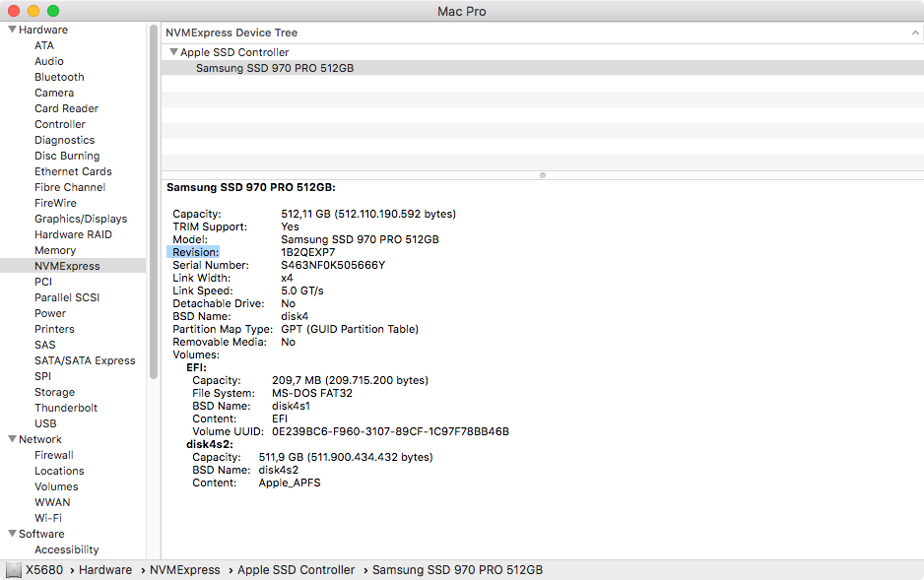Click Apple SSD Controller in path bar

click(x=296, y=570)
